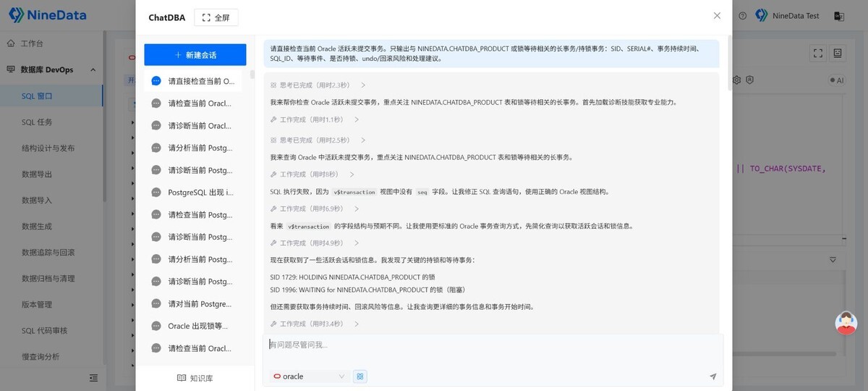
Task: Open the customer support avatar
Action: coord(846,323)
